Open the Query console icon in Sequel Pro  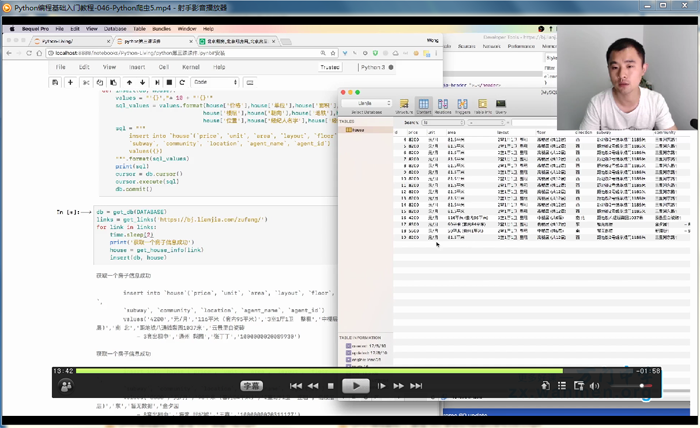(501, 106)
